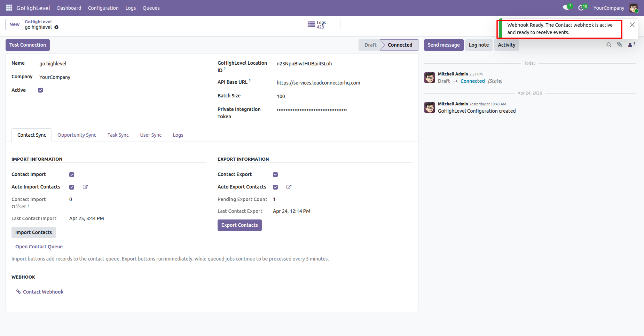Open external link icon for Auto Import Contacts
Viewport: 644px width, 336px height.
pyautogui.click(x=85, y=187)
